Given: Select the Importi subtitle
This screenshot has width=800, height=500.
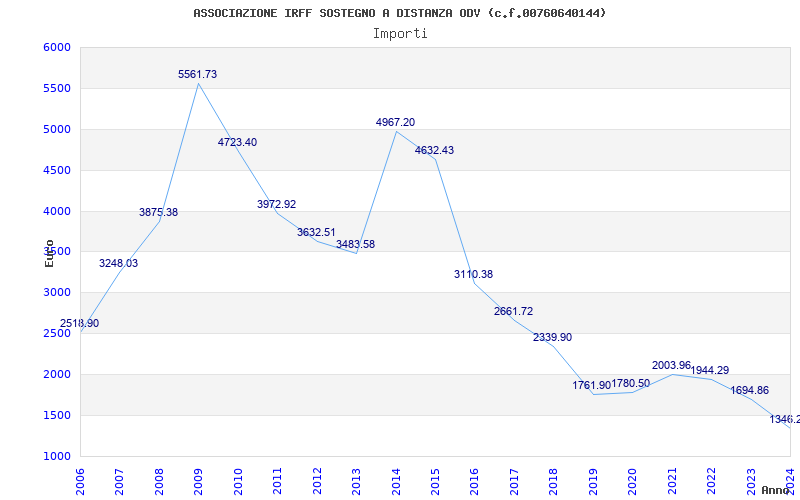Looking at the screenshot, I should point(400,34).
